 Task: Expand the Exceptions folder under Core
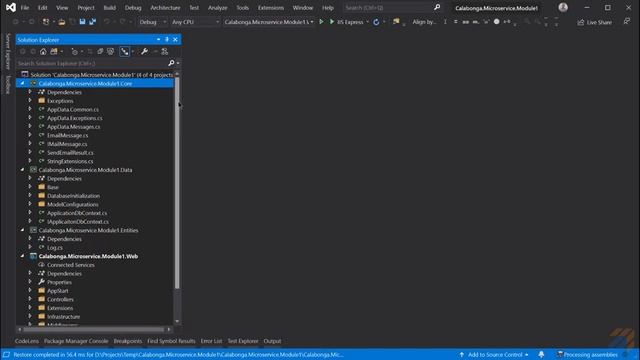pyautogui.click(x=30, y=100)
